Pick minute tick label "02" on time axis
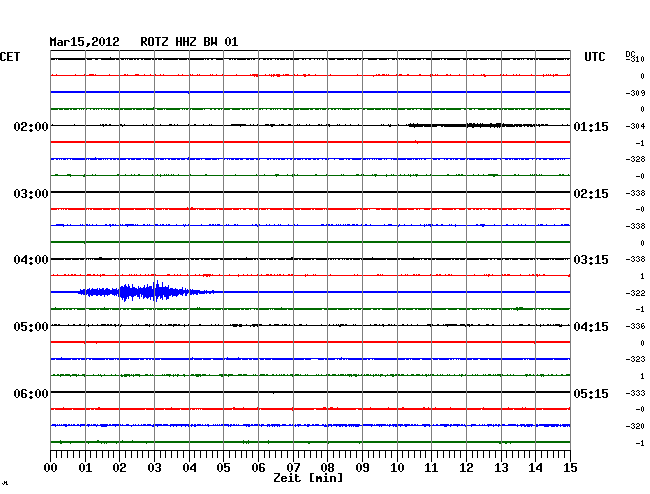Image resolution: width=650 pixels, height=494 pixels. (119, 467)
